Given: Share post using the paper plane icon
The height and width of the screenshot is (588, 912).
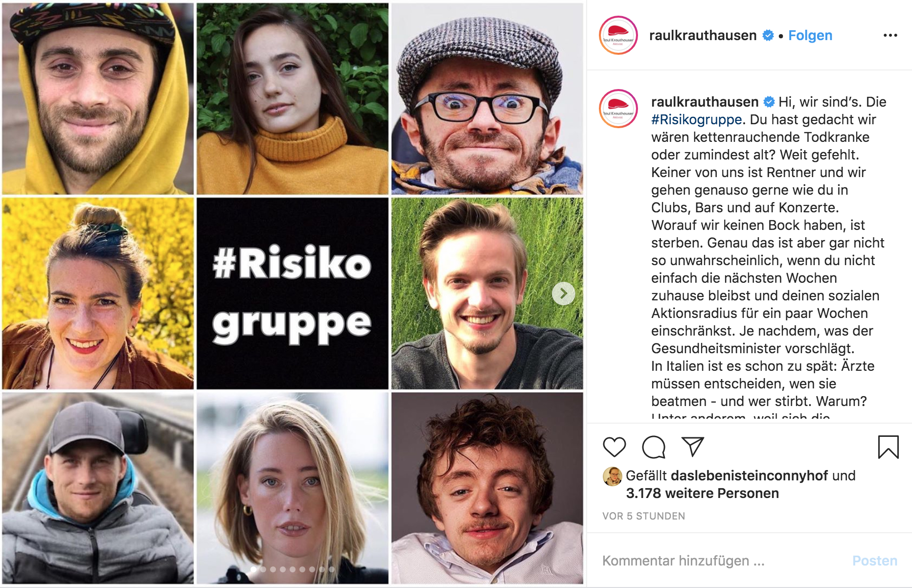Looking at the screenshot, I should point(692,447).
